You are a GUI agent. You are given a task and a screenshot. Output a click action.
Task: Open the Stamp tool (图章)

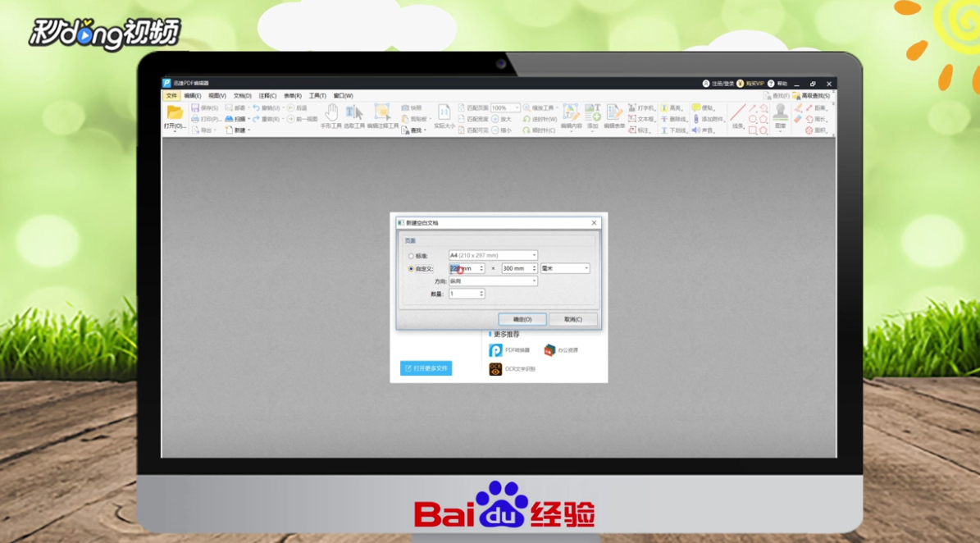(x=780, y=116)
